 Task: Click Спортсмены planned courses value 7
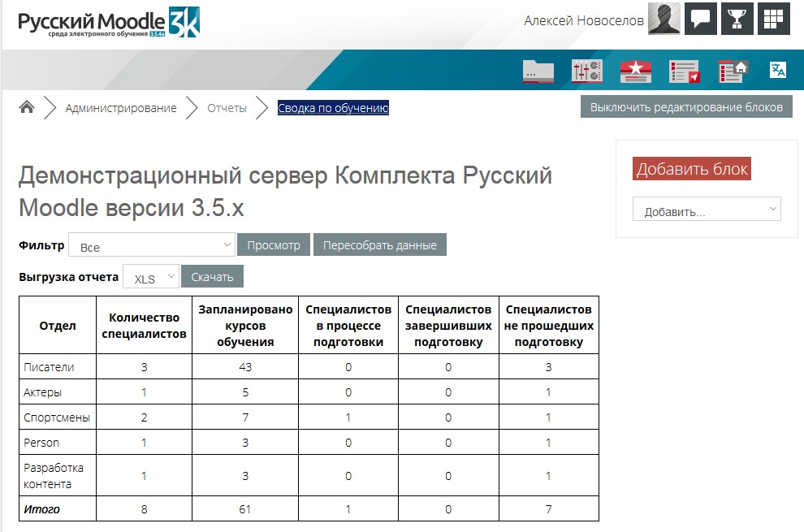(245, 417)
